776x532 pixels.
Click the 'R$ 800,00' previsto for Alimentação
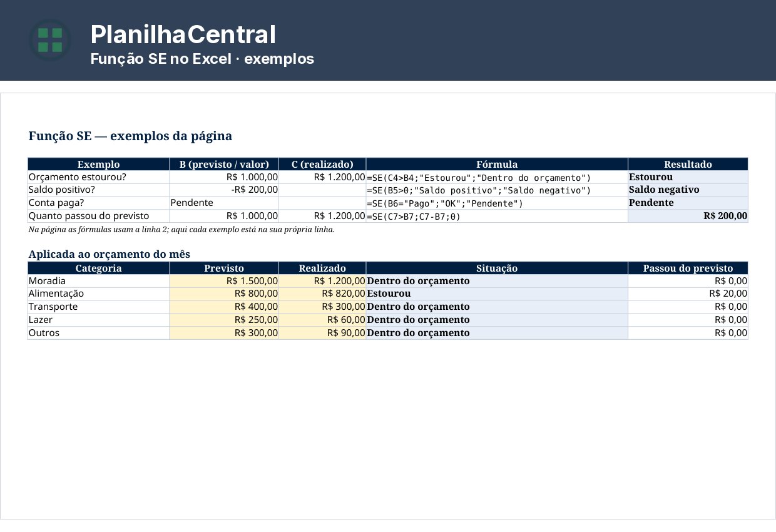[x=224, y=294]
